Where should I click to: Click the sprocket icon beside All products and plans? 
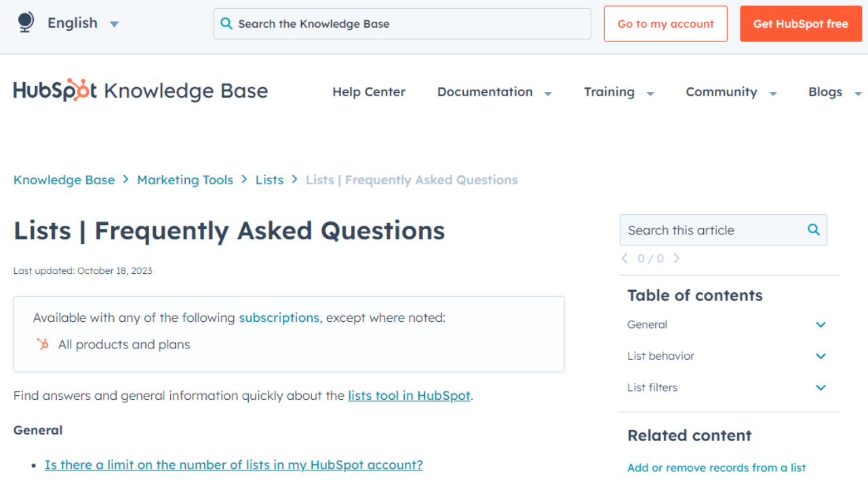point(42,344)
